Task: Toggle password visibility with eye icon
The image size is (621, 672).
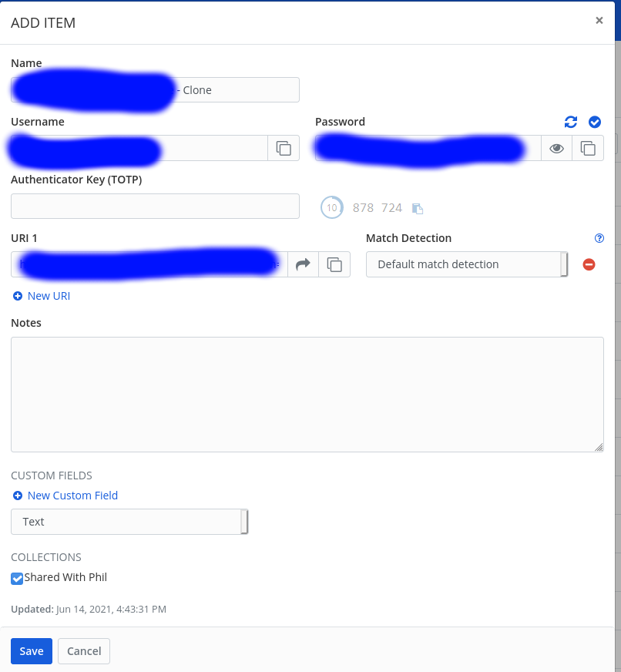Action: click(x=556, y=148)
